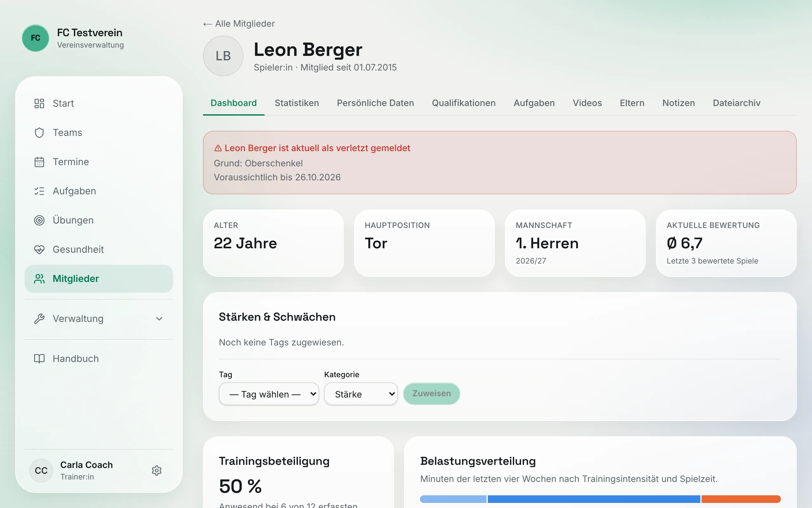The width and height of the screenshot is (812, 508).
Task: Click the light blue load bar segment
Action: (x=453, y=499)
